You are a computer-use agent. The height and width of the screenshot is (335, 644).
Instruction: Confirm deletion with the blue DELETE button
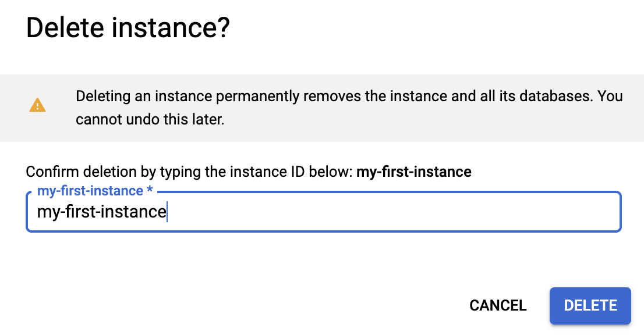590,305
